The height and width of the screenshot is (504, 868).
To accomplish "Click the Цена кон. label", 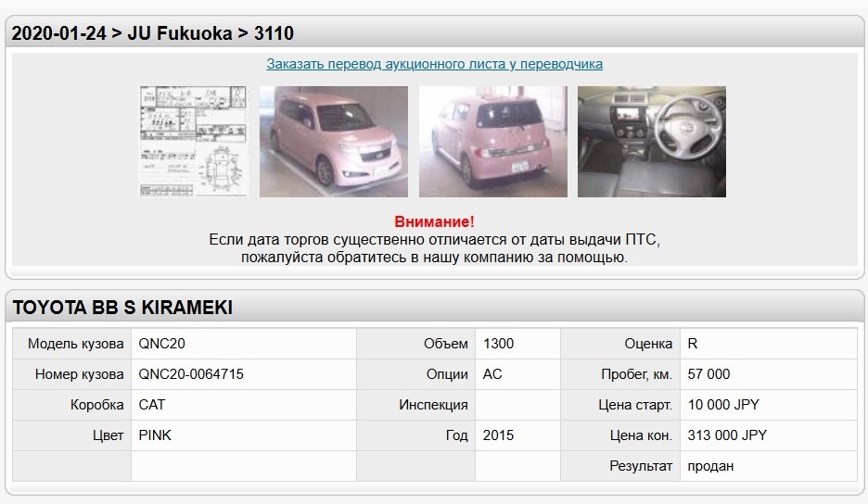I will click(641, 435).
